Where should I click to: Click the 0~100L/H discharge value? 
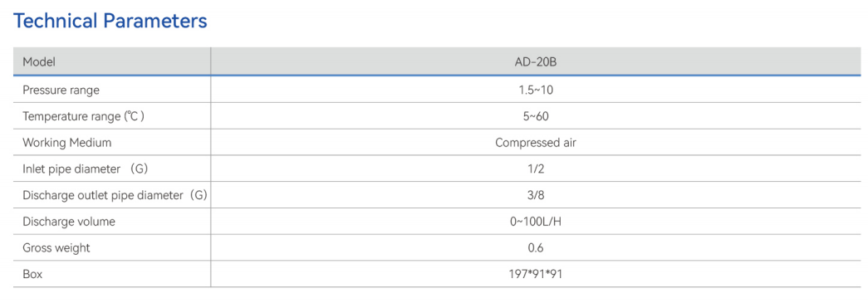click(x=535, y=222)
